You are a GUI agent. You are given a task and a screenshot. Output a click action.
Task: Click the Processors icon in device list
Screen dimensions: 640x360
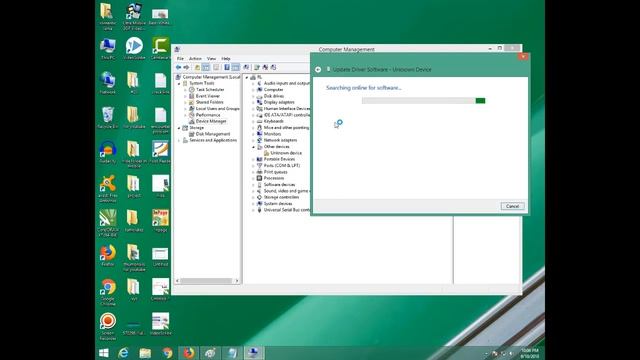point(259,178)
